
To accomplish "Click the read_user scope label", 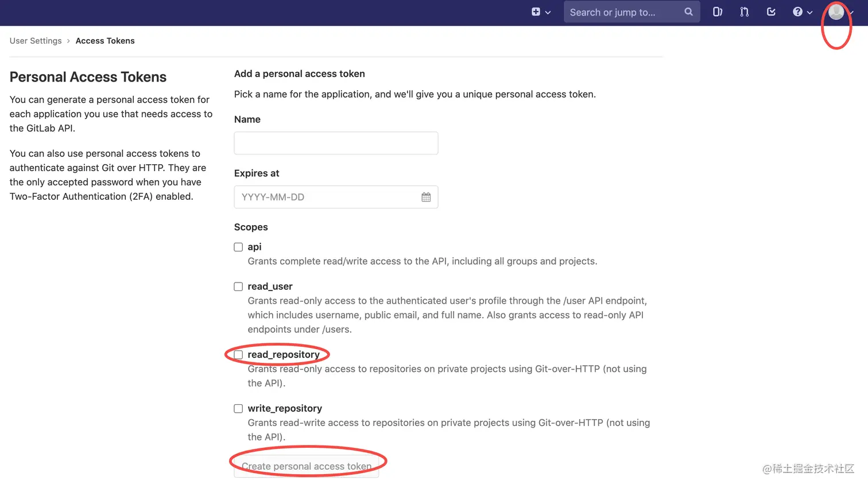I will tap(270, 286).
